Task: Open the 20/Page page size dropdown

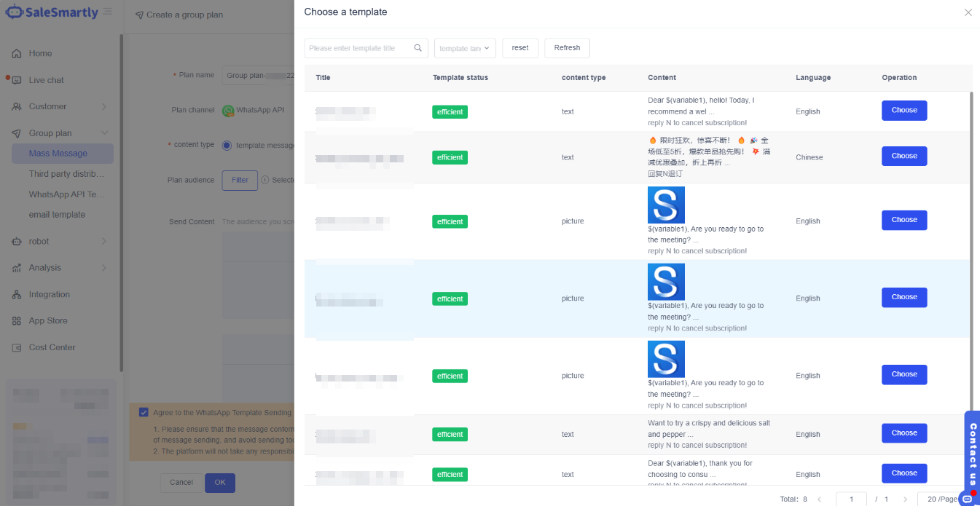Action: click(x=943, y=499)
